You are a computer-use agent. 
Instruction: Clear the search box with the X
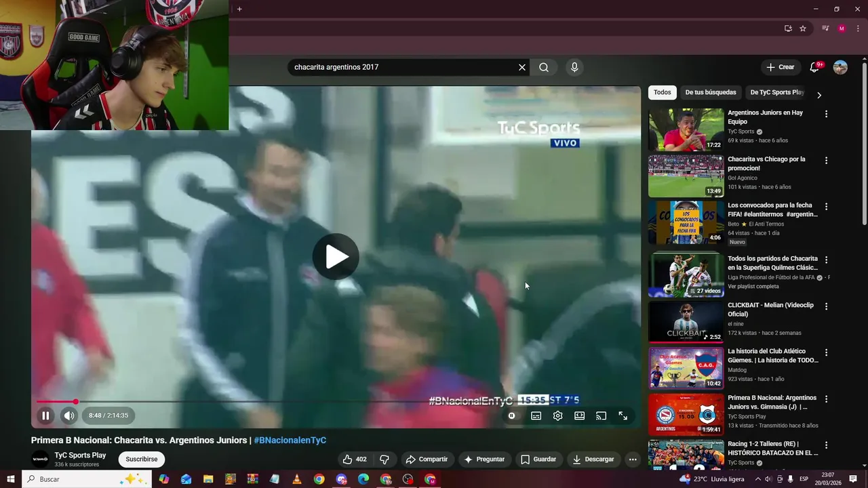[522, 67]
